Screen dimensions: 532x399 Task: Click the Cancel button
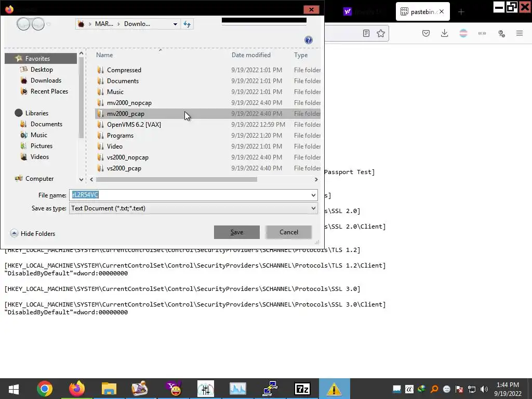pyautogui.click(x=289, y=232)
